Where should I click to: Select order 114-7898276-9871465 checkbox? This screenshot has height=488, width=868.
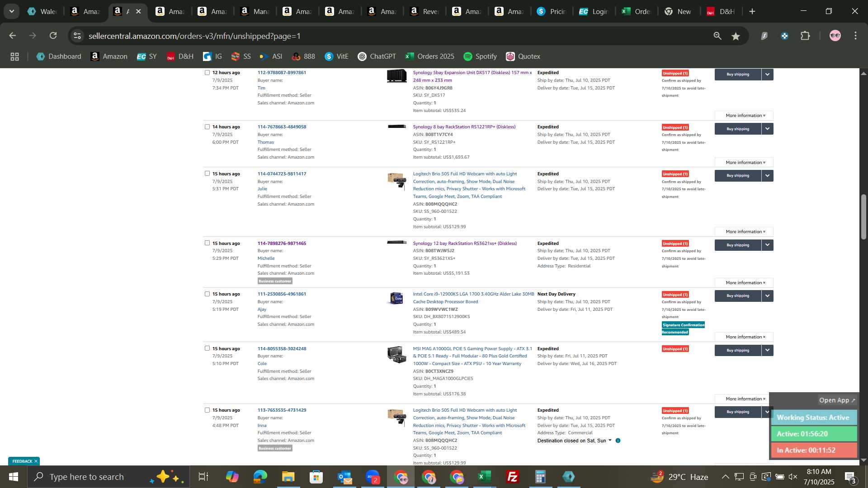tap(207, 243)
